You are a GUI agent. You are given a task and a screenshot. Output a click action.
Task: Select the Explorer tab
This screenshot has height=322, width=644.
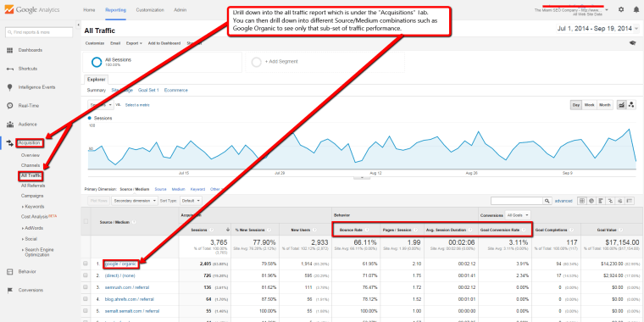pyautogui.click(x=96, y=80)
